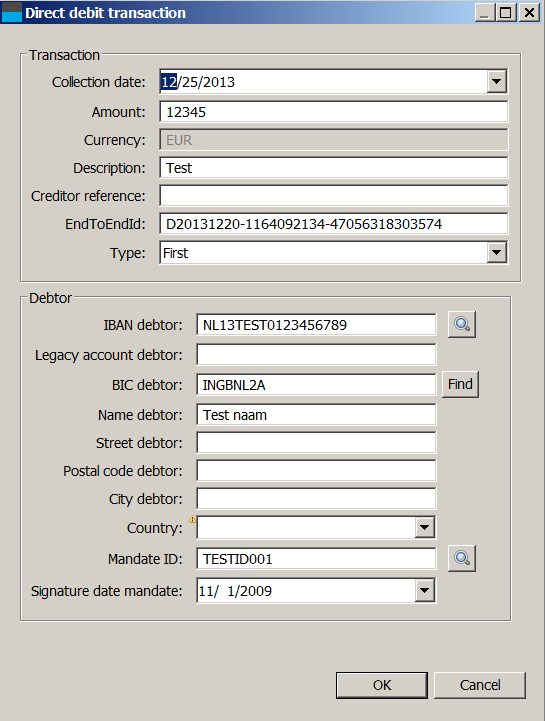The height and width of the screenshot is (721, 545).
Task: Click the IBAN debtor search magnifier icon
Action: coord(462,325)
